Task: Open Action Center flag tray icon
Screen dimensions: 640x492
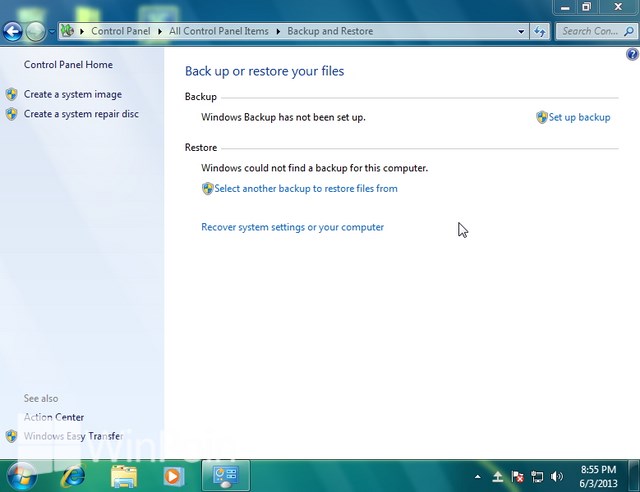Action: coord(517,476)
